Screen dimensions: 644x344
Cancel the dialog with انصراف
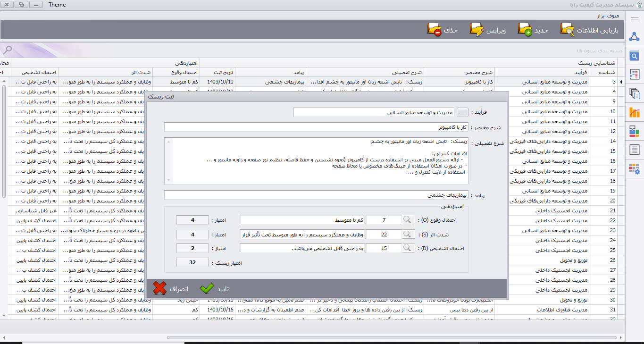[171, 288]
